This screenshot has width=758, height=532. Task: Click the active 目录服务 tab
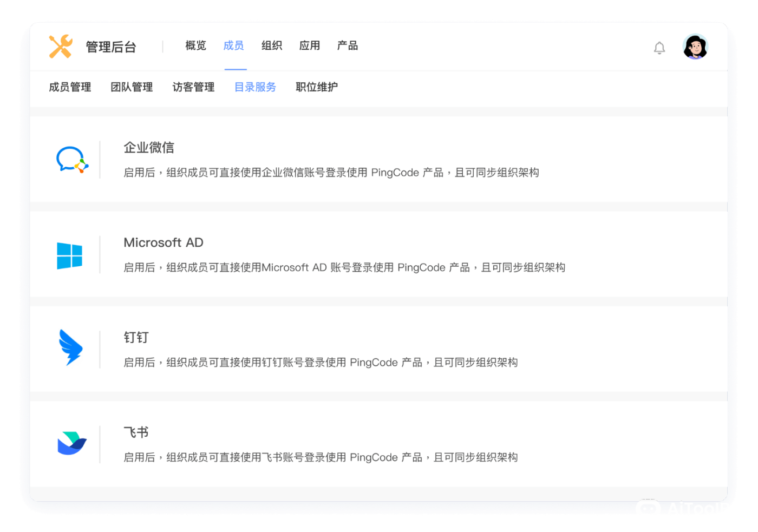coord(255,87)
